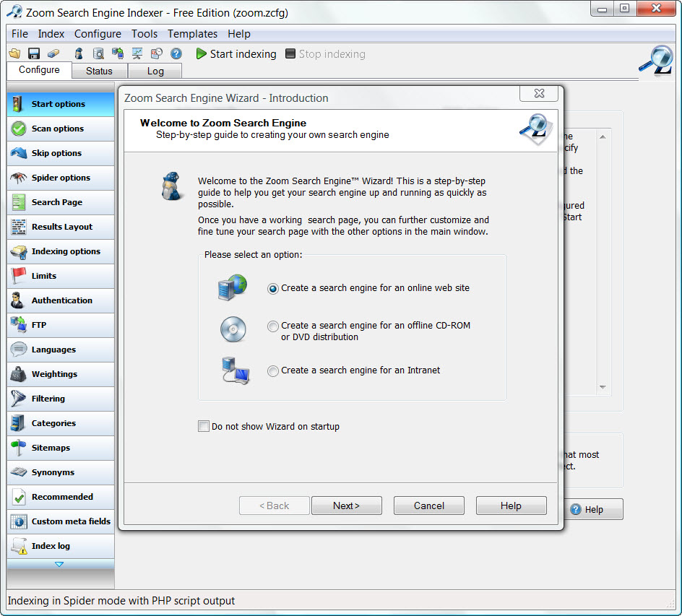Select the offline CD-ROM or DVD option

click(x=272, y=326)
